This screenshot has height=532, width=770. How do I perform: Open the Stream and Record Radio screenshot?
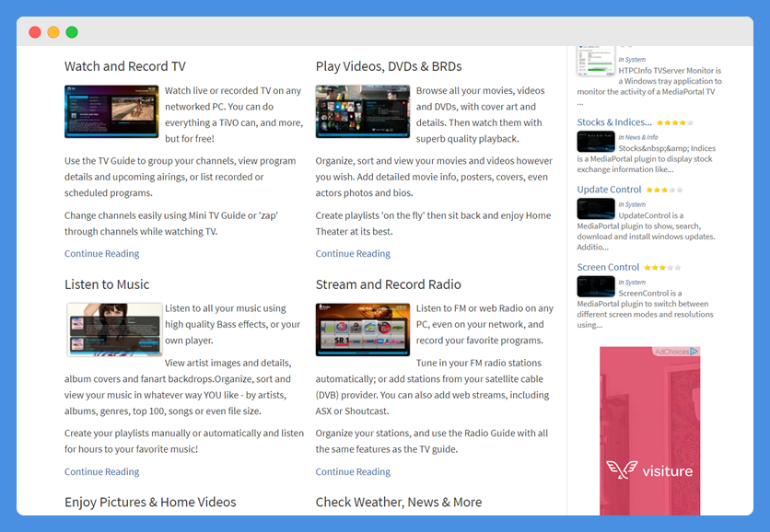(x=363, y=330)
